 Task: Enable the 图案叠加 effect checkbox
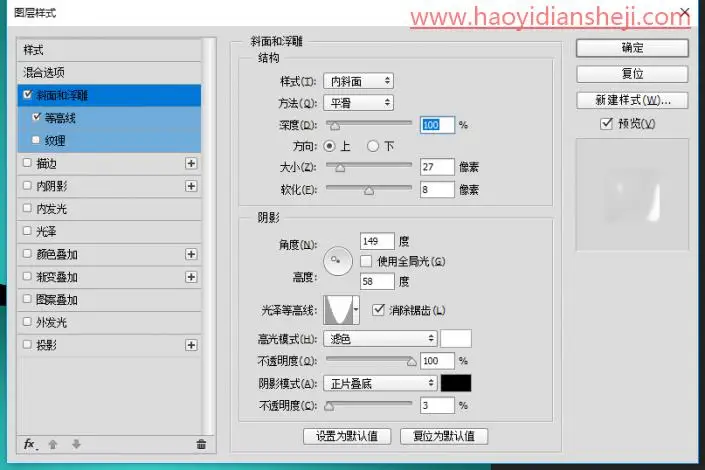click(x=27, y=299)
